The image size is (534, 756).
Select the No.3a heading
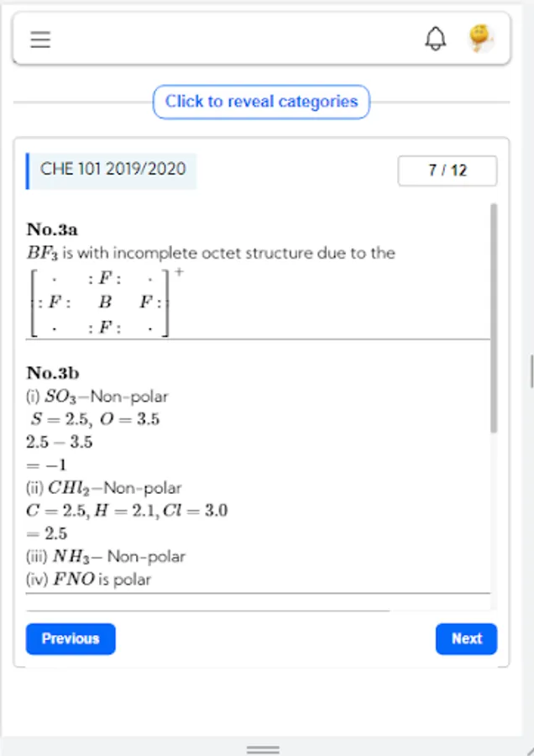point(52,229)
